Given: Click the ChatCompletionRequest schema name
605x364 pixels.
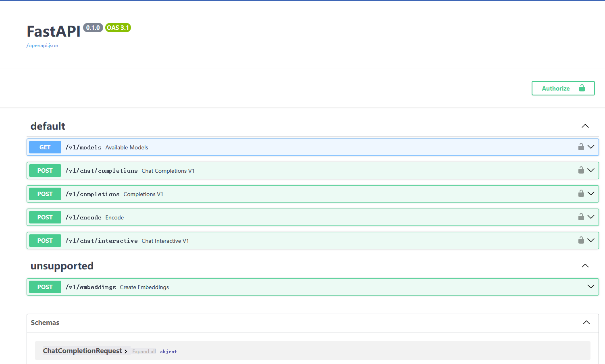Looking at the screenshot, I should coord(82,351).
